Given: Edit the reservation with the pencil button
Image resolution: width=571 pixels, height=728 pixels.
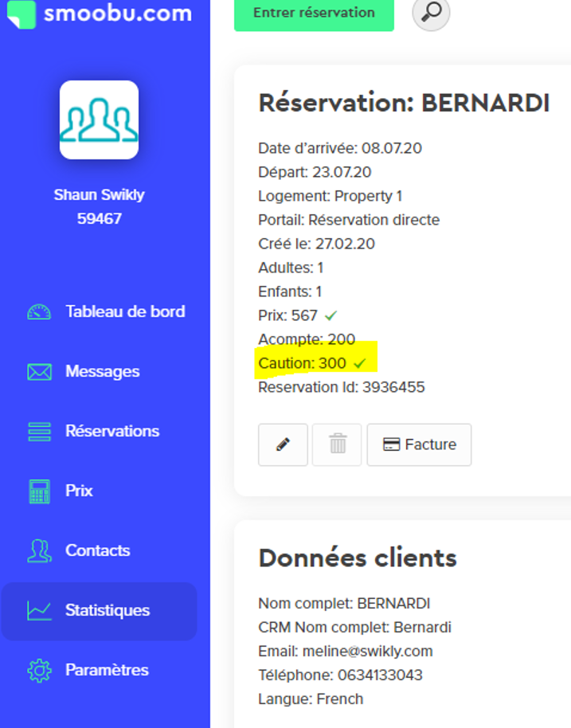Looking at the screenshot, I should click(x=283, y=444).
